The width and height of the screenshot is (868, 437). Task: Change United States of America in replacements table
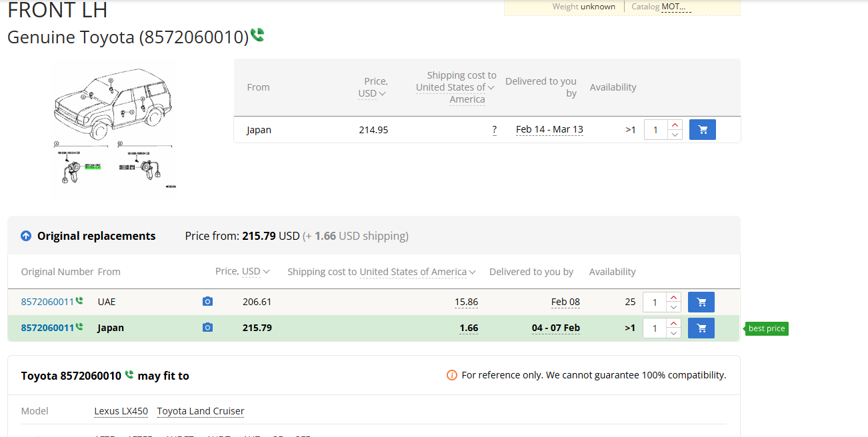click(418, 272)
